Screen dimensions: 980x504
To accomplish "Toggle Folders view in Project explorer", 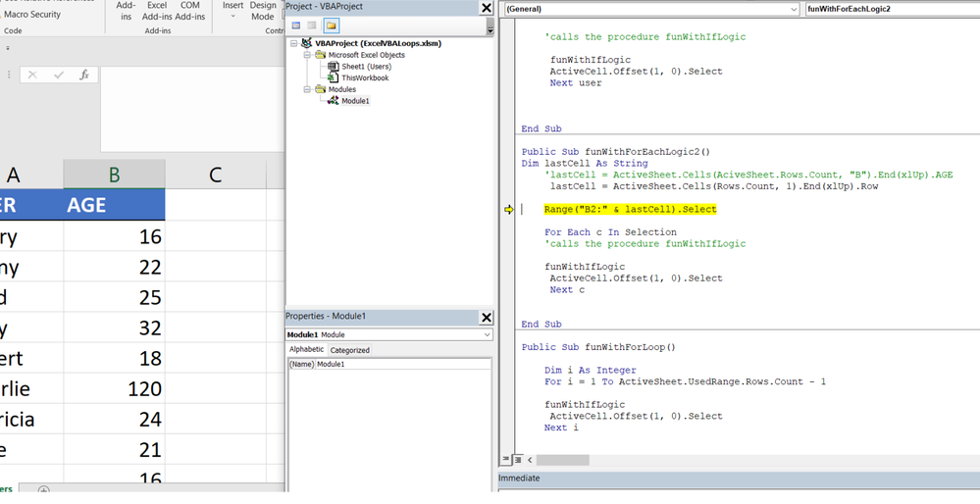I will coord(332,25).
